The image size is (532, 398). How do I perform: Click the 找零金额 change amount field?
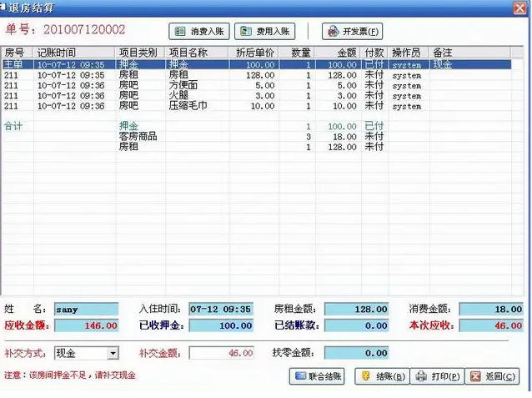[357, 353]
